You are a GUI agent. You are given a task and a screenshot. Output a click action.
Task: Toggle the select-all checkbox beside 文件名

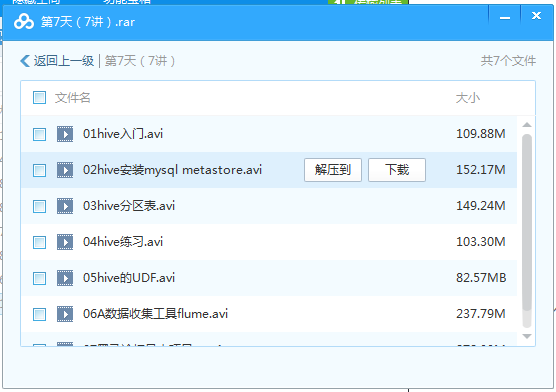coord(39,98)
